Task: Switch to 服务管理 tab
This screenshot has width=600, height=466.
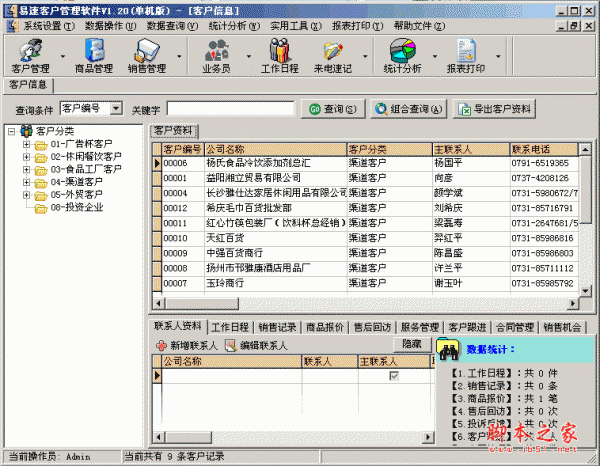Action: [x=420, y=328]
